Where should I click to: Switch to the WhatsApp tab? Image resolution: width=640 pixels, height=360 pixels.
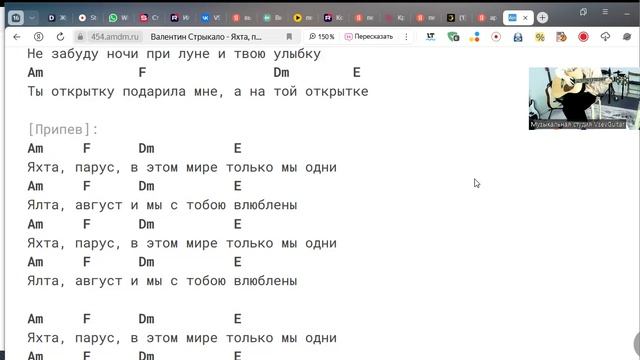tap(118, 18)
